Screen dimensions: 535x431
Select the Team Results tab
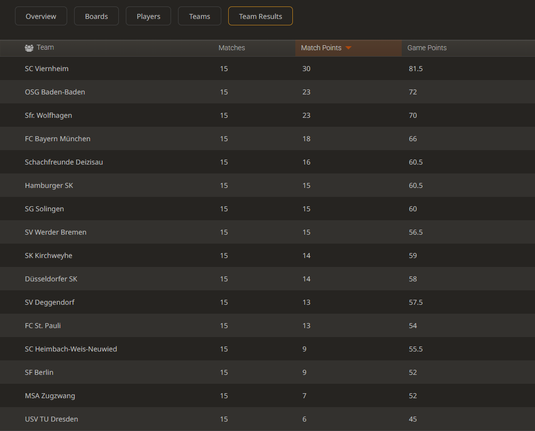click(260, 16)
